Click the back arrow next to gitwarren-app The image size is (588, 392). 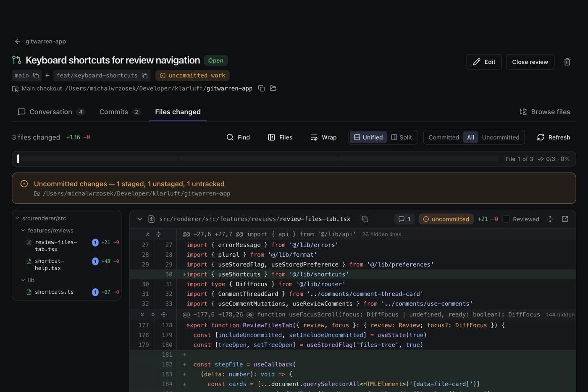(x=17, y=41)
